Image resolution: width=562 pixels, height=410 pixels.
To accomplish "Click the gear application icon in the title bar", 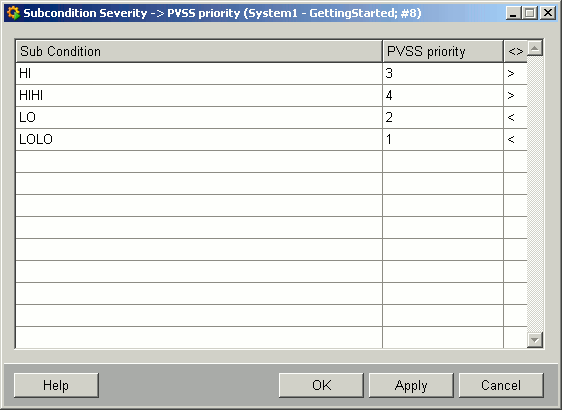I will 13,13.
